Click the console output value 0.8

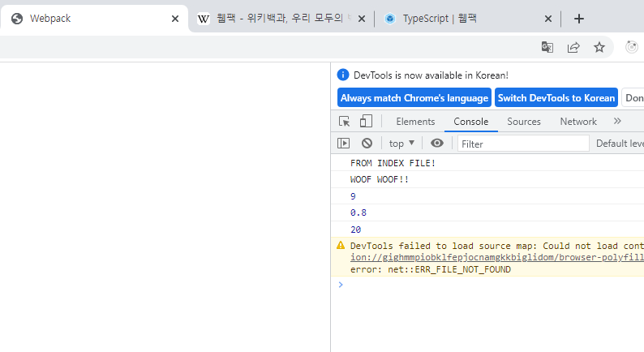coord(358,212)
